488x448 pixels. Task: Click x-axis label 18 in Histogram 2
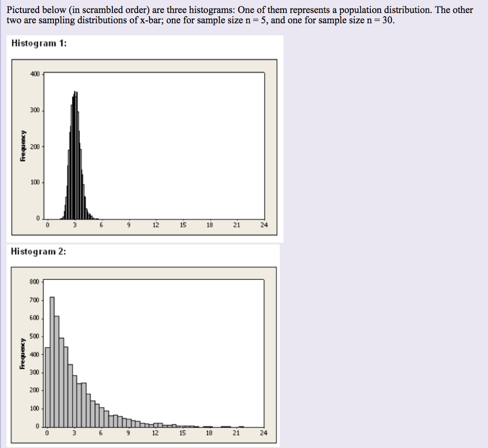pos(209,433)
